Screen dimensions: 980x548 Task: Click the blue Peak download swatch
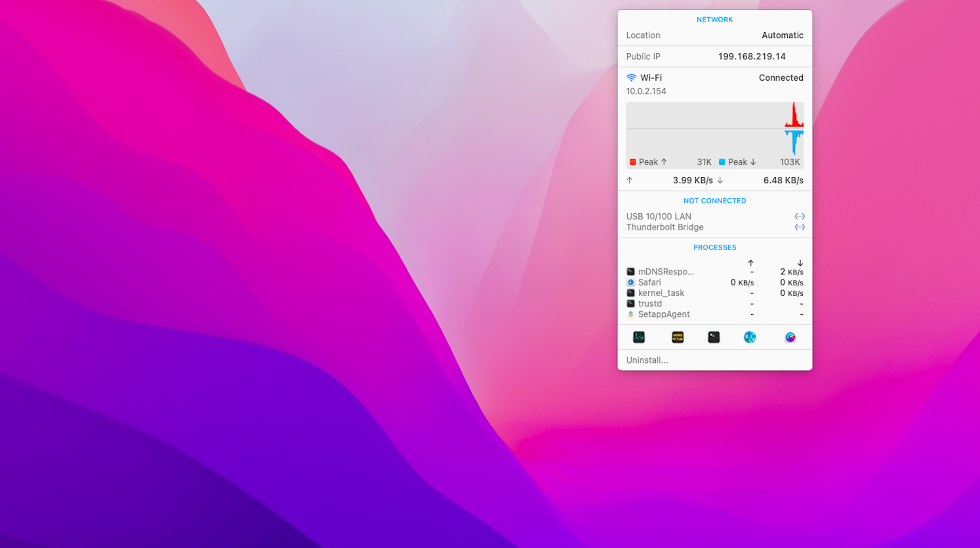pos(722,162)
